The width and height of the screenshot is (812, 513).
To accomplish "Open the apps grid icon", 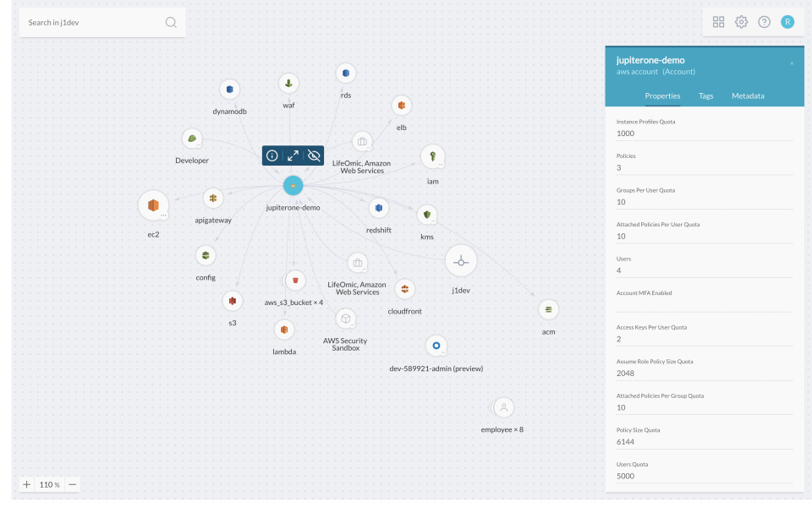I will [x=718, y=22].
